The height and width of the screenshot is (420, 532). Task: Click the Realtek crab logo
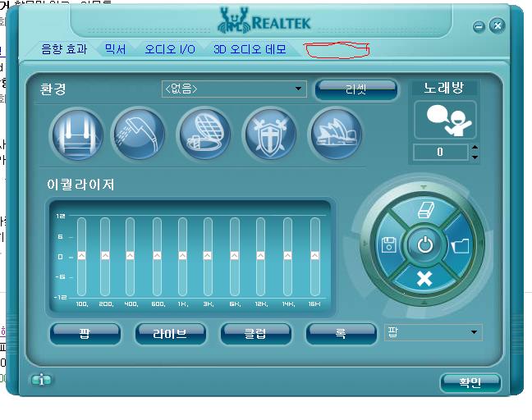coord(234,21)
